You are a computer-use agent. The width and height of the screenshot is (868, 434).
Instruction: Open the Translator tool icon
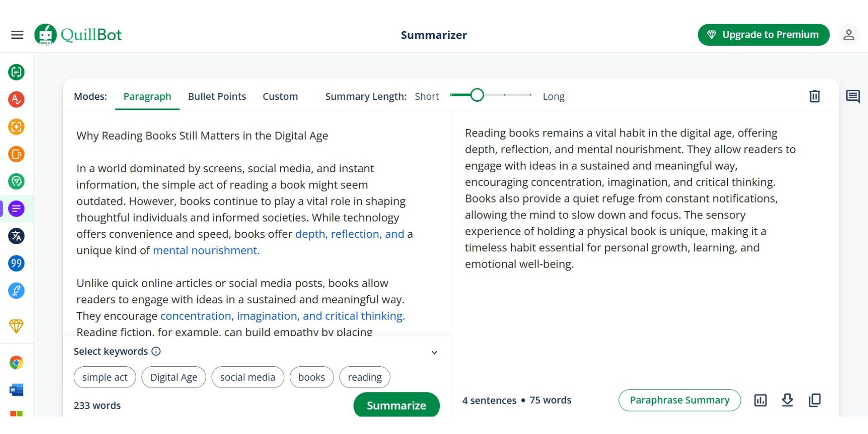click(16, 236)
